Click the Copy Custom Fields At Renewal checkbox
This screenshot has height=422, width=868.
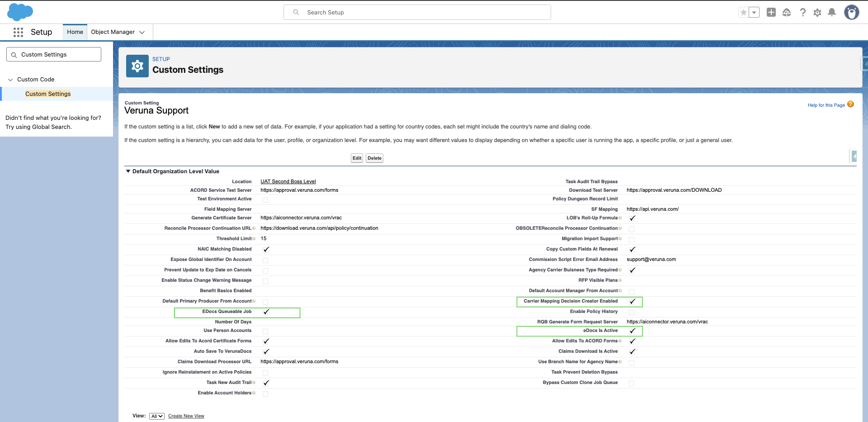632,249
